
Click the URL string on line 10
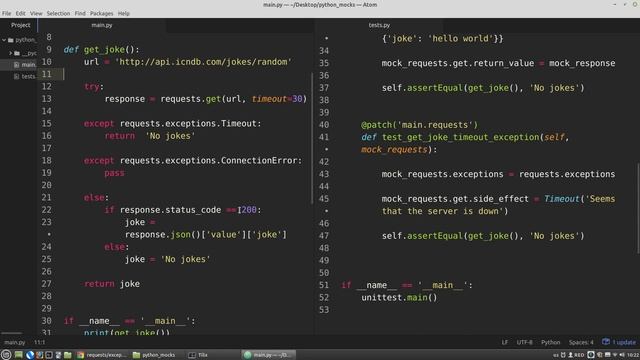[x=203, y=62]
